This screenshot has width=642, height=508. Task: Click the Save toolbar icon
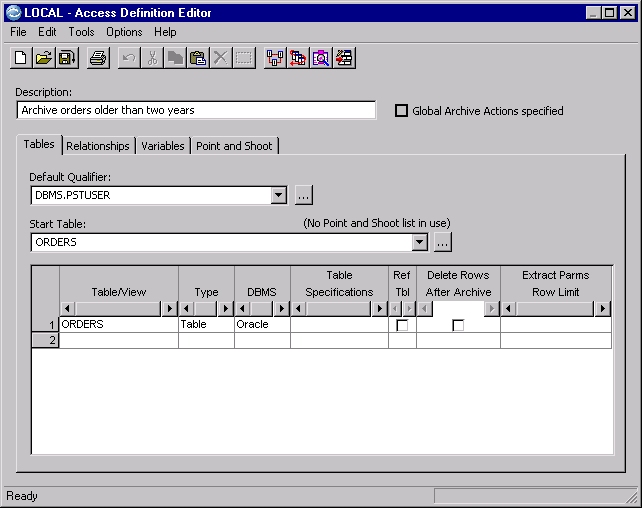67,58
